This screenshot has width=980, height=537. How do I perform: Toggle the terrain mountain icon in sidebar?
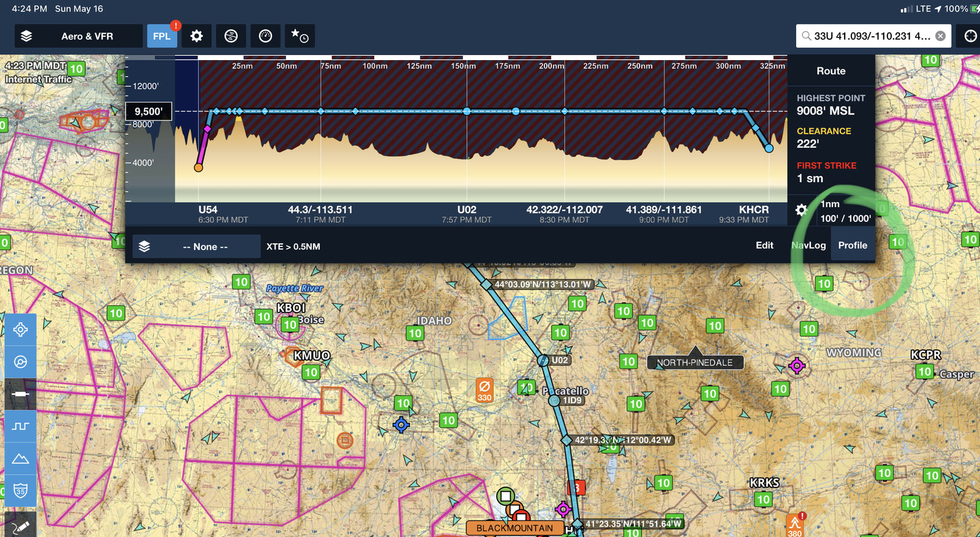[x=20, y=459]
